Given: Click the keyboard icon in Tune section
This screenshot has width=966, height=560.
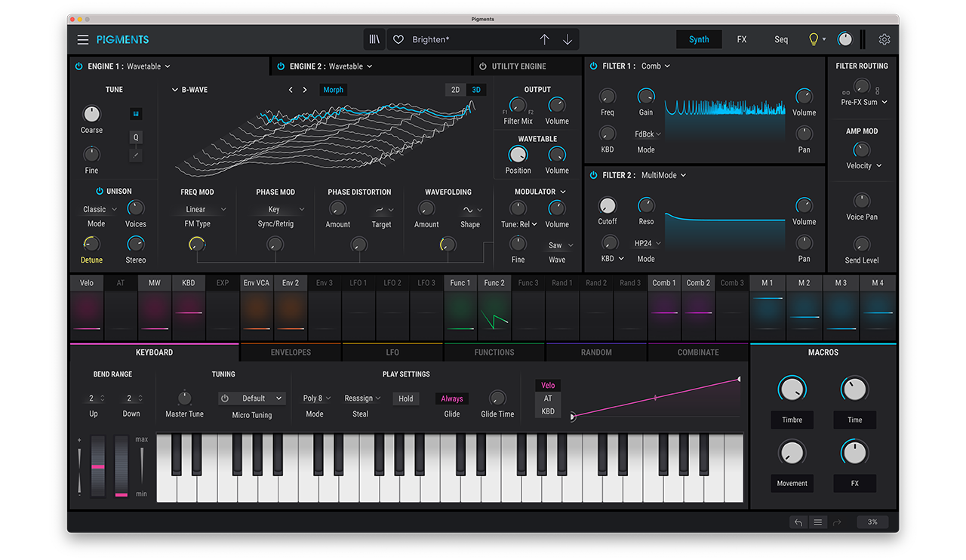Looking at the screenshot, I should point(136,114).
